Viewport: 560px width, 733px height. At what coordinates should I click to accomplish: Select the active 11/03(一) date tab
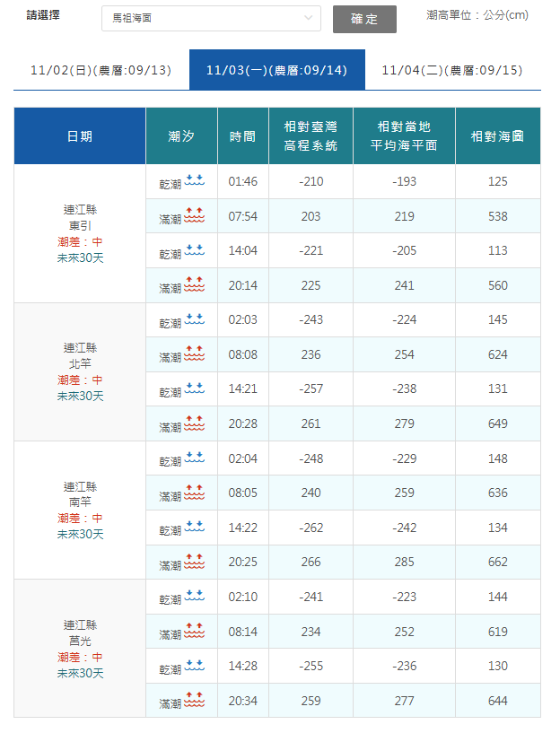pos(276,70)
